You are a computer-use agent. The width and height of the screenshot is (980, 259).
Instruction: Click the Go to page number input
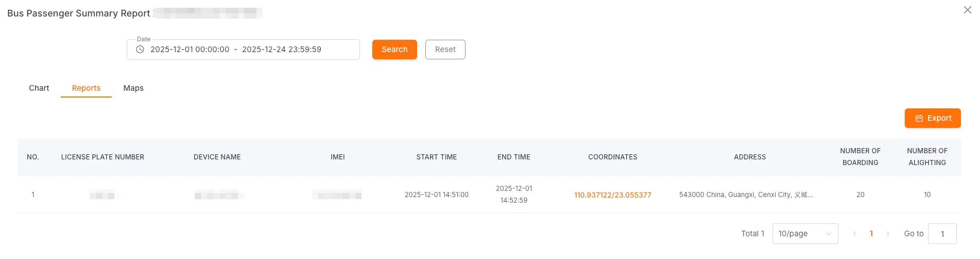tap(942, 234)
